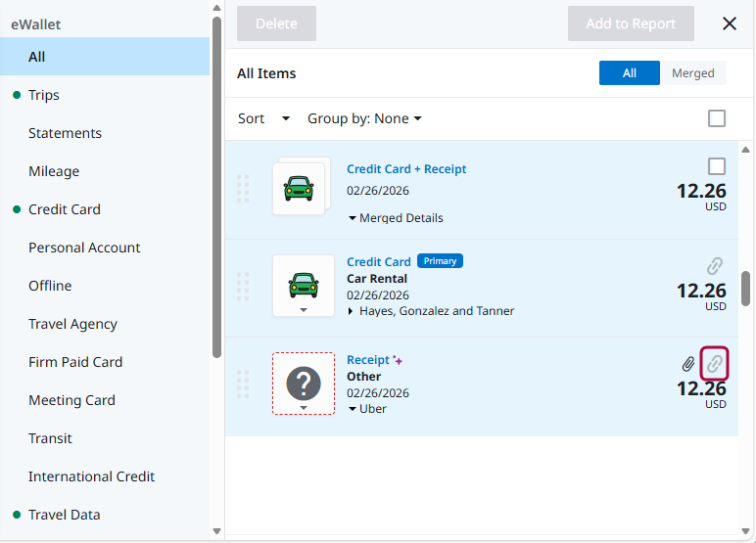756x543 pixels.
Task: Click the paperclip attachment icon on receipt
Action: (x=688, y=364)
